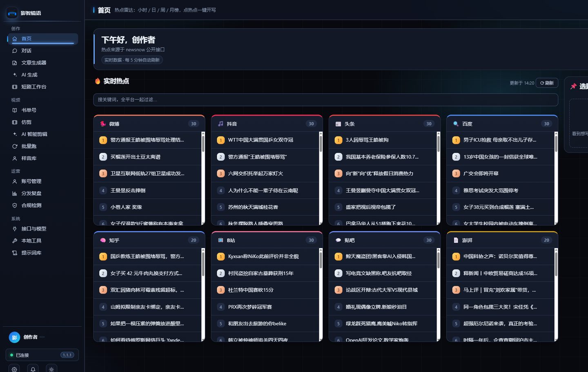Click the 百度 card search logo

point(456,124)
